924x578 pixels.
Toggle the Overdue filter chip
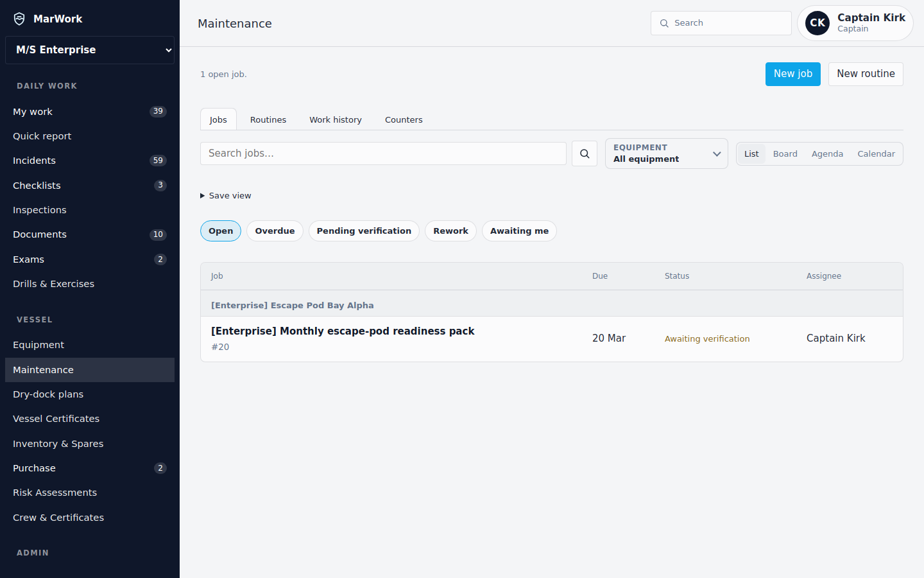pos(275,231)
